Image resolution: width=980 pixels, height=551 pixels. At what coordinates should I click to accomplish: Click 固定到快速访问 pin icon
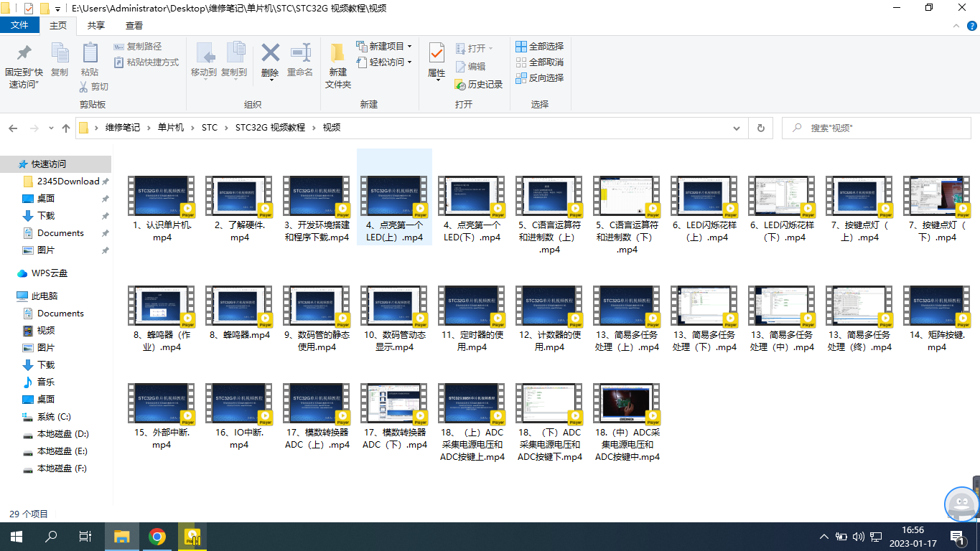[24, 53]
